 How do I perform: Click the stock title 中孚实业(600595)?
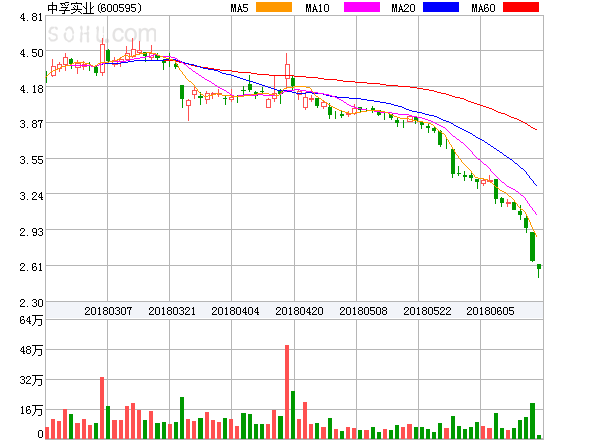(94, 8)
